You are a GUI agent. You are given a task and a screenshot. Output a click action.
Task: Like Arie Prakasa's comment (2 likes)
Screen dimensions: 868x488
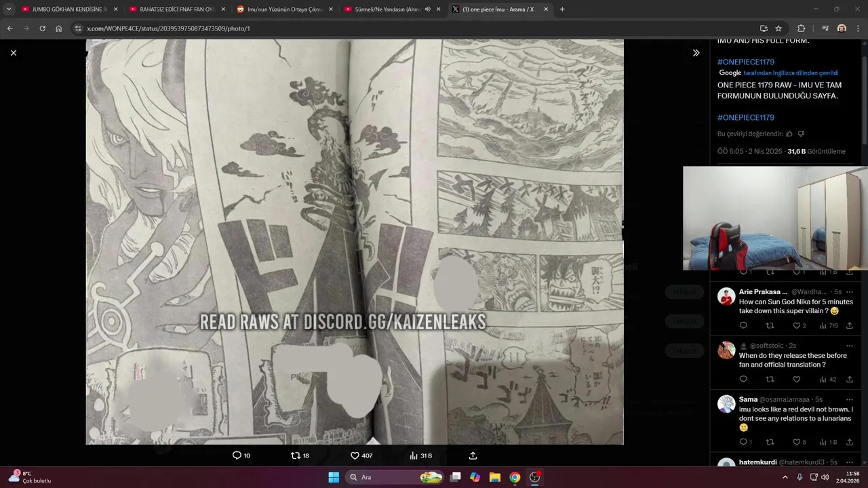[x=800, y=325]
